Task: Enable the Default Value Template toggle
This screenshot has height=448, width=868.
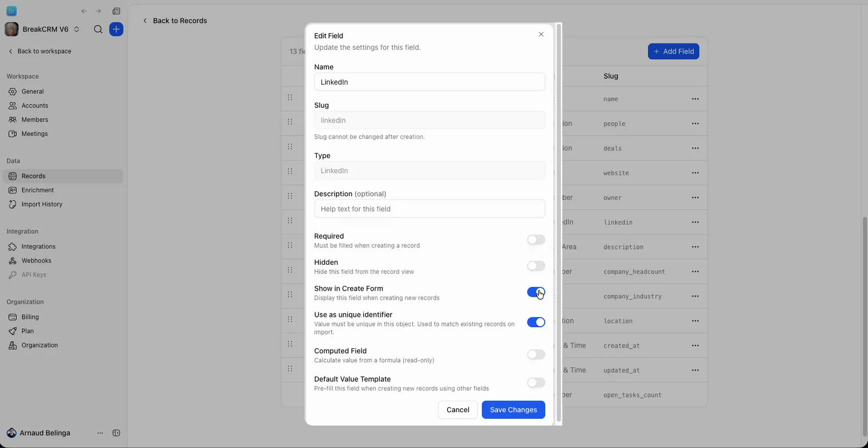Action: pos(536,383)
